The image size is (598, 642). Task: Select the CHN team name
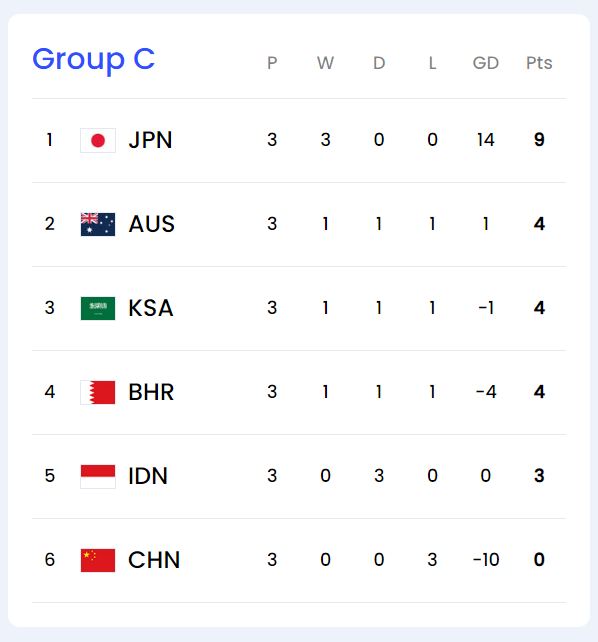point(154,560)
